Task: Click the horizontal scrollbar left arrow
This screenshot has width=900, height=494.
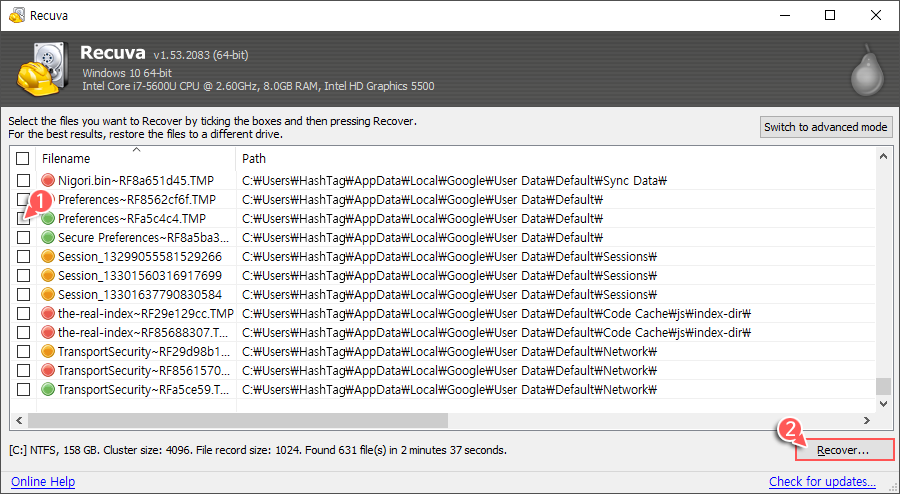Action: 19,421
